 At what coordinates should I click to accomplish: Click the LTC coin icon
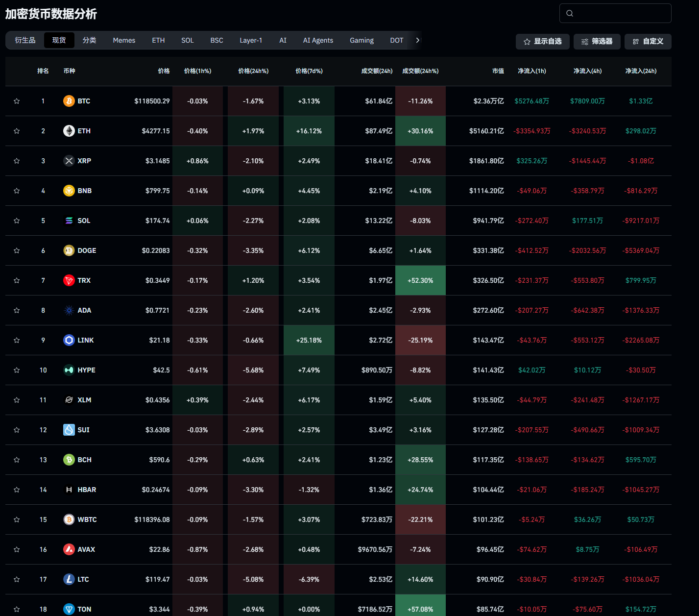click(x=69, y=579)
